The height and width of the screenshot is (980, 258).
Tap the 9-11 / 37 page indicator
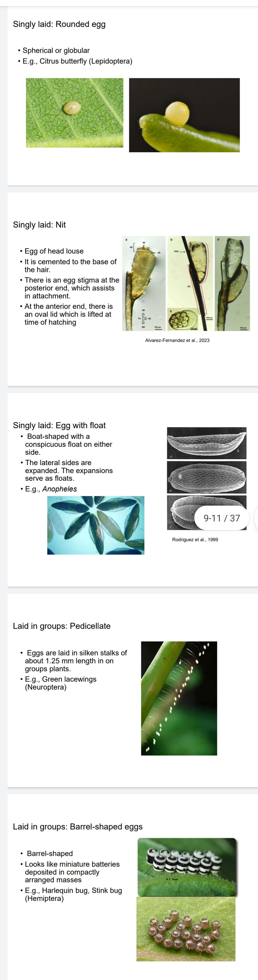222,518
